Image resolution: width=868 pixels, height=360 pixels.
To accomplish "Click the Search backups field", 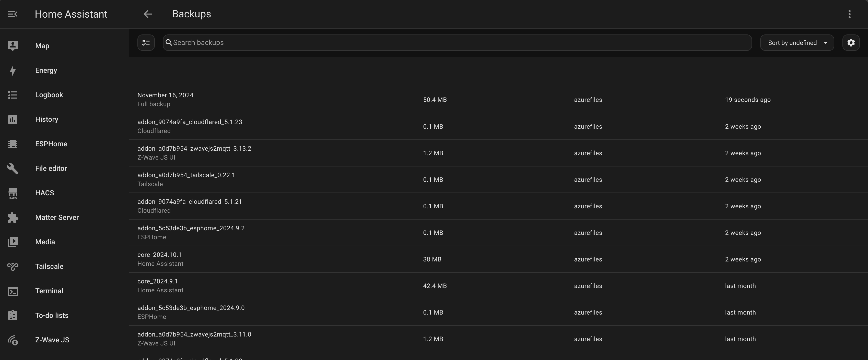I will coord(457,43).
